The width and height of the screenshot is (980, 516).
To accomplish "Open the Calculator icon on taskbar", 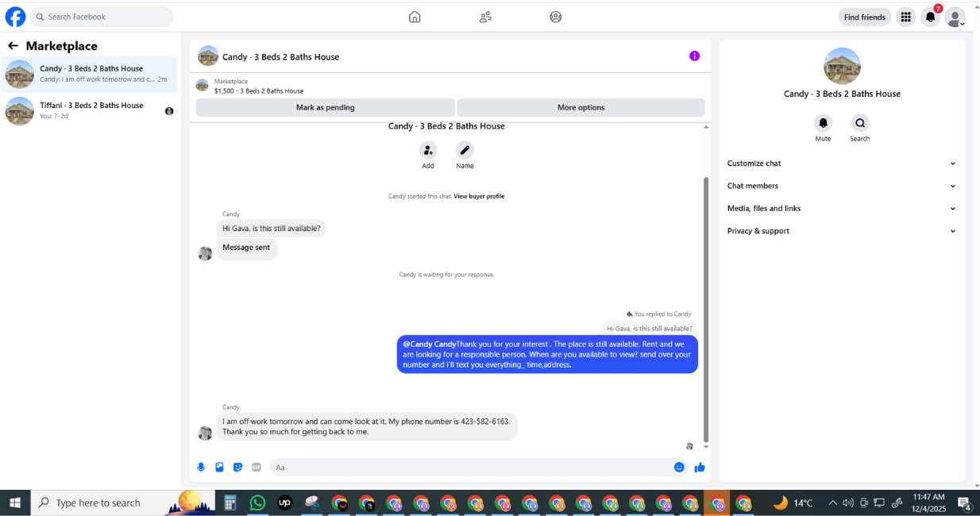I will [x=230, y=503].
